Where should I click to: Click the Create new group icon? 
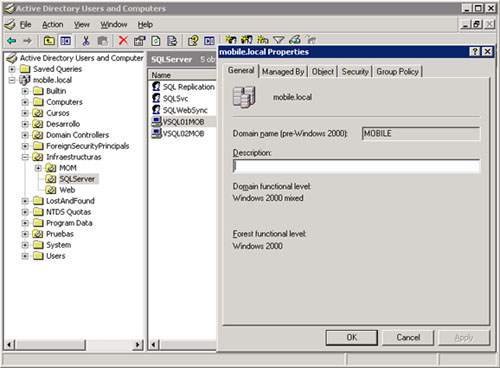(247, 40)
